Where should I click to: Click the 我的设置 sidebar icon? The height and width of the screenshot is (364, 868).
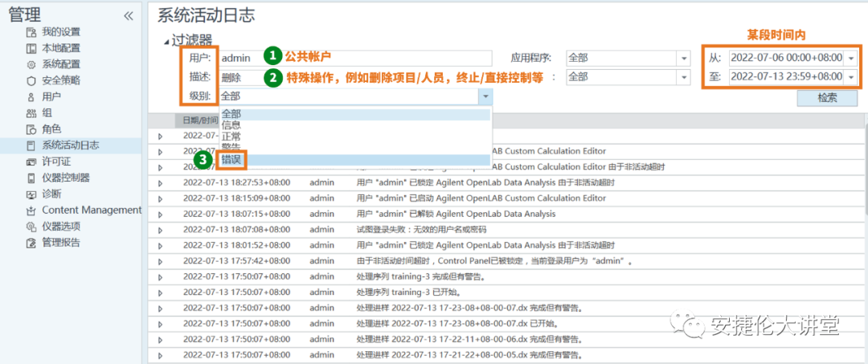[x=31, y=32]
